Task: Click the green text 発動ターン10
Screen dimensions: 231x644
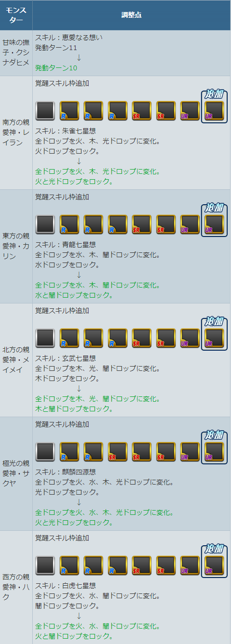Action: pos(56,67)
